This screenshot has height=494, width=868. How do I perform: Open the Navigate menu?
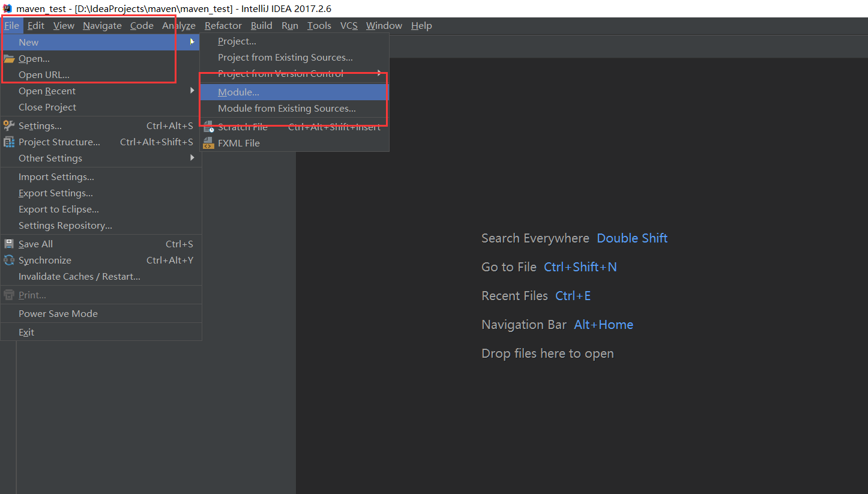coord(102,25)
